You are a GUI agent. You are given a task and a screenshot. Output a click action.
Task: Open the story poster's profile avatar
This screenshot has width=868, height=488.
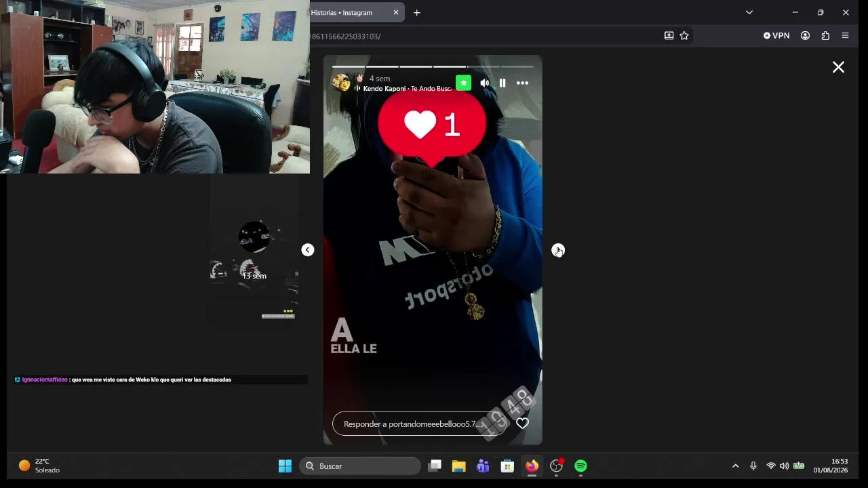[x=341, y=83]
